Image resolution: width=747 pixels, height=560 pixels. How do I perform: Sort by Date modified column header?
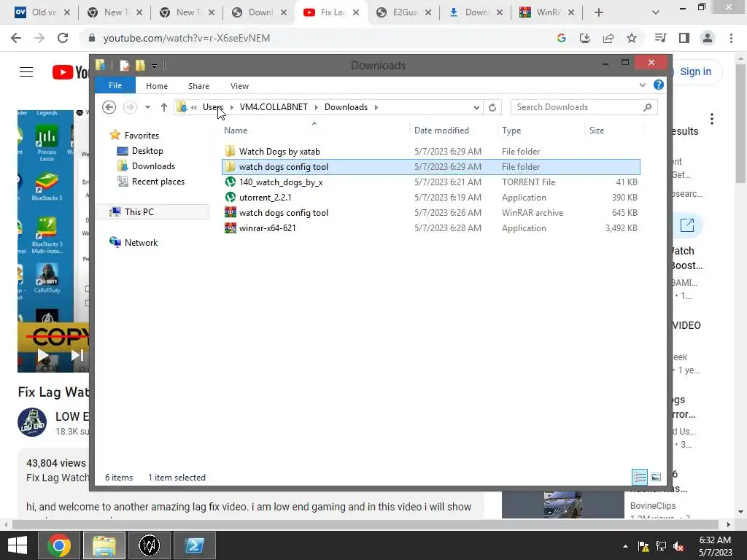(x=441, y=131)
